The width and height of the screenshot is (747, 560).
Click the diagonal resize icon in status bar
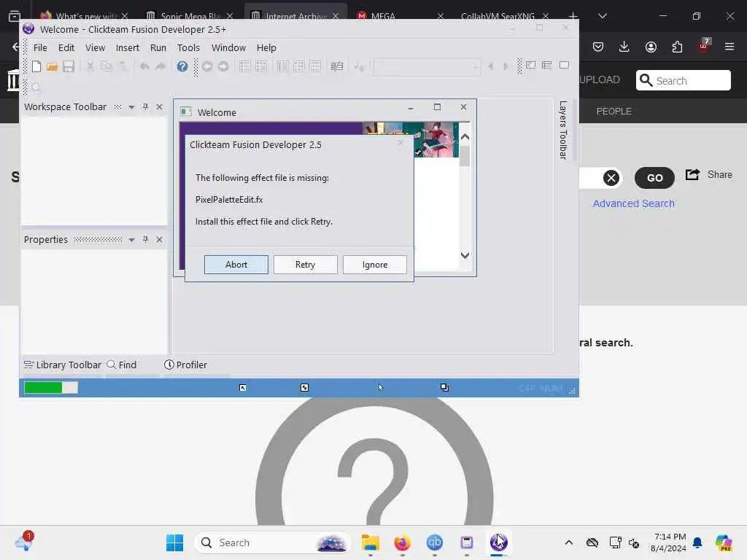click(304, 388)
